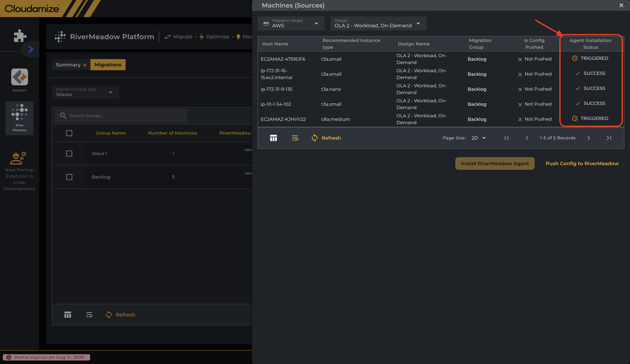Image resolution: width=630 pixels, height=364 pixels.
Task: Click the Optimize lightning bolt icon
Action: pyautogui.click(x=201, y=37)
